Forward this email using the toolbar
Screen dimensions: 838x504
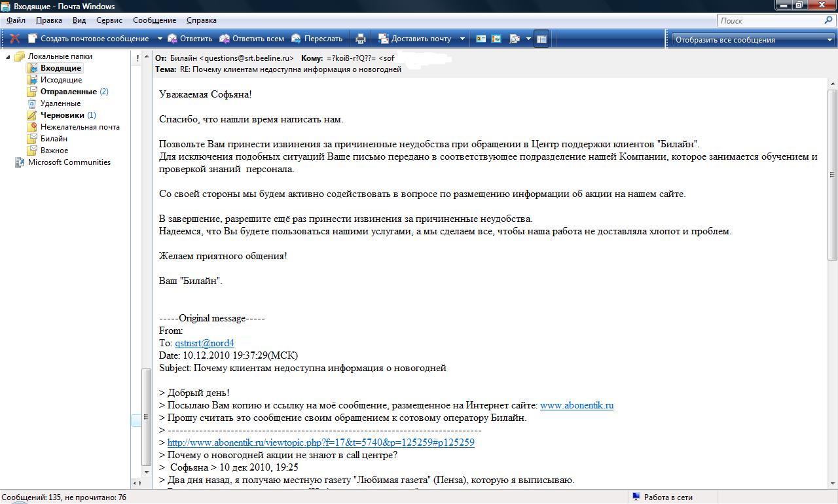pyautogui.click(x=317, y=39)
